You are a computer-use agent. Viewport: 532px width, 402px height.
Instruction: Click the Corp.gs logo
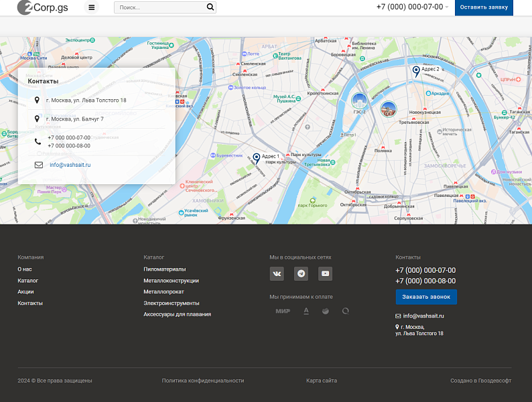43,7
